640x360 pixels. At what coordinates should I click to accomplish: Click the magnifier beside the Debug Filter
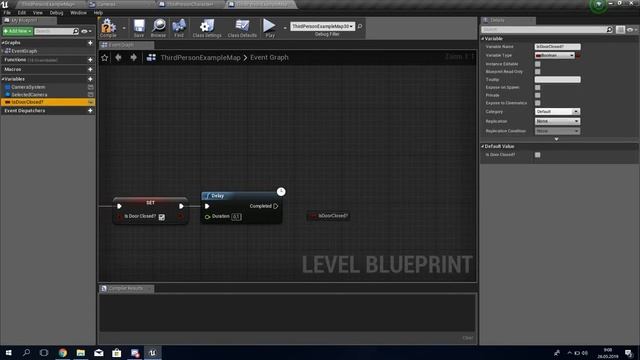coord(360,27)
